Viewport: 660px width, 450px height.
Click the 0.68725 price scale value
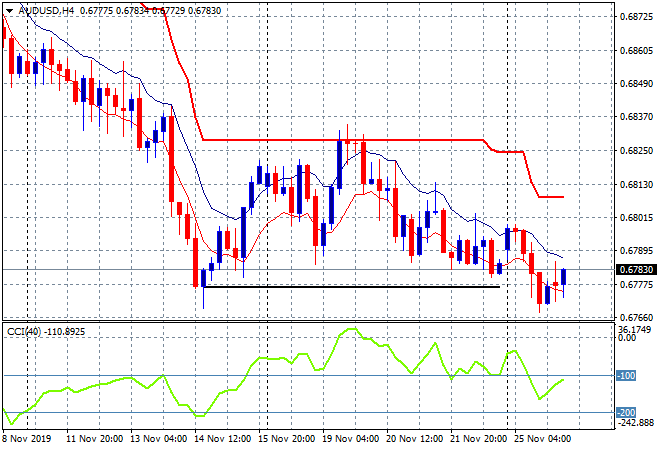[636, 16]
